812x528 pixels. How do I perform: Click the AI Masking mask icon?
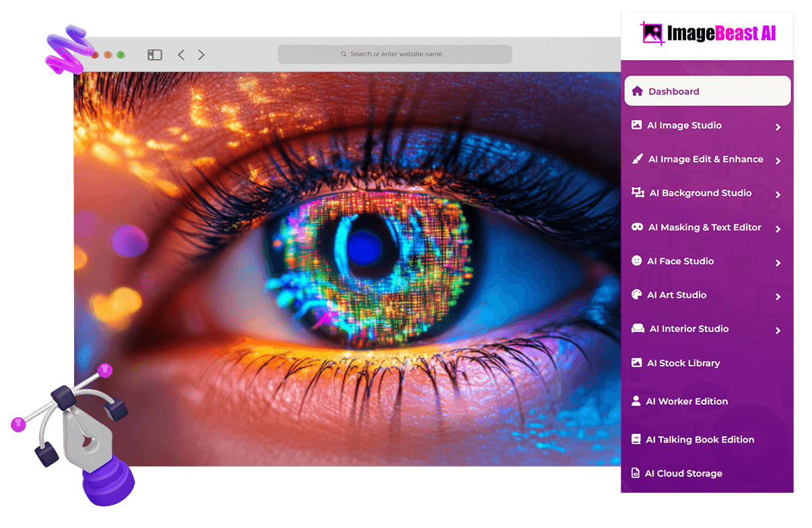(x=637, y=227)
